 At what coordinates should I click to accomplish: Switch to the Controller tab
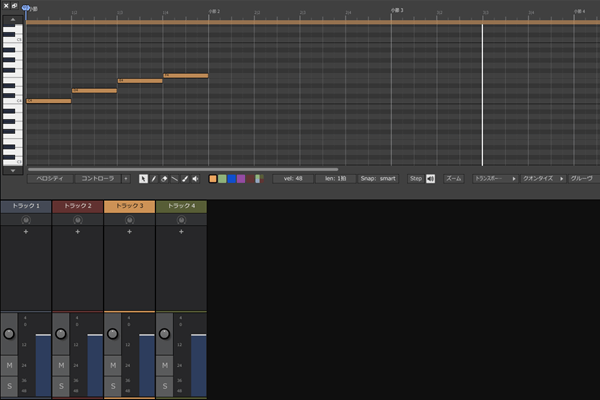[x=98, y=179]
